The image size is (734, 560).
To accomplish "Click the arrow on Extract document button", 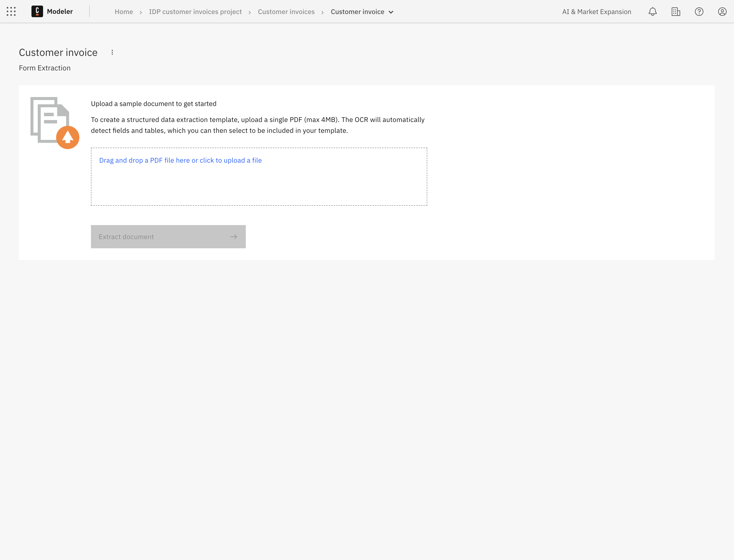I will (x=233, y=237).
